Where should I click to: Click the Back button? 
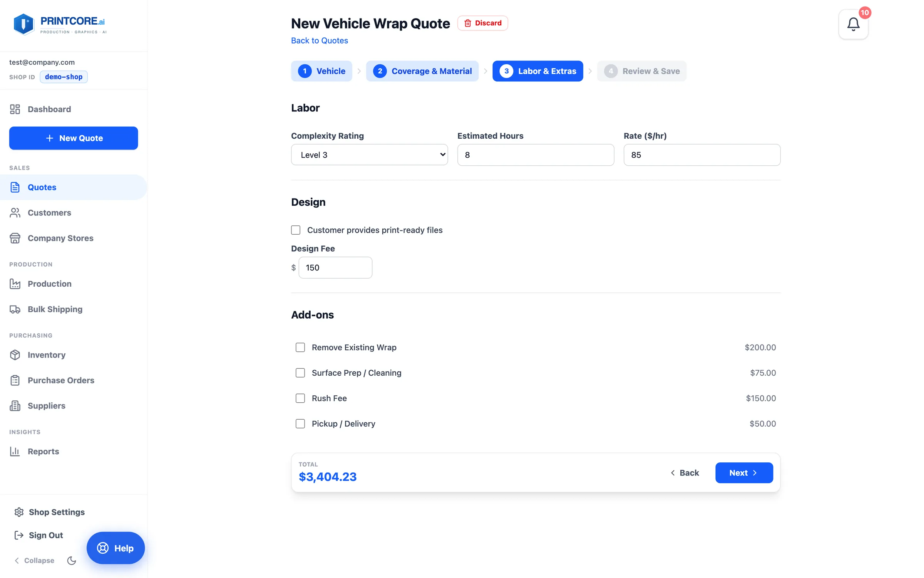tap(685, 473)
